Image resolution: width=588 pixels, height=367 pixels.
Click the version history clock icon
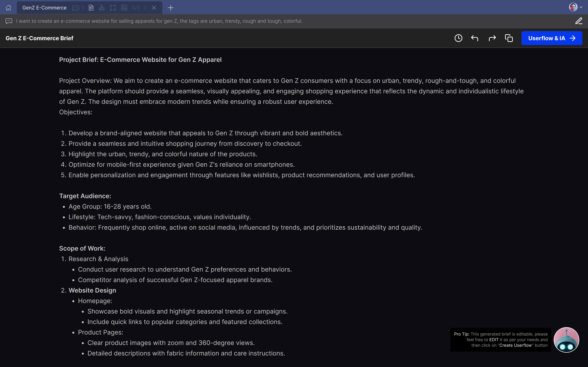pos(458,38)
